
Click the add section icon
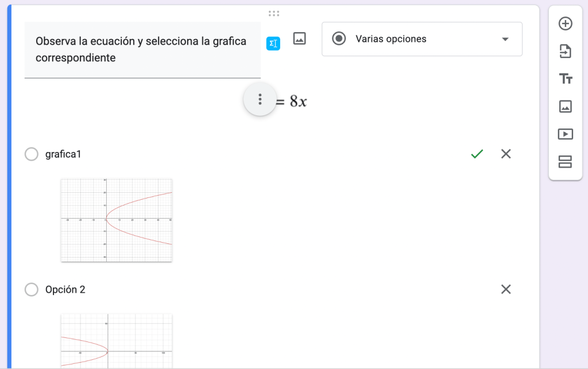click(x=565, y=162)
